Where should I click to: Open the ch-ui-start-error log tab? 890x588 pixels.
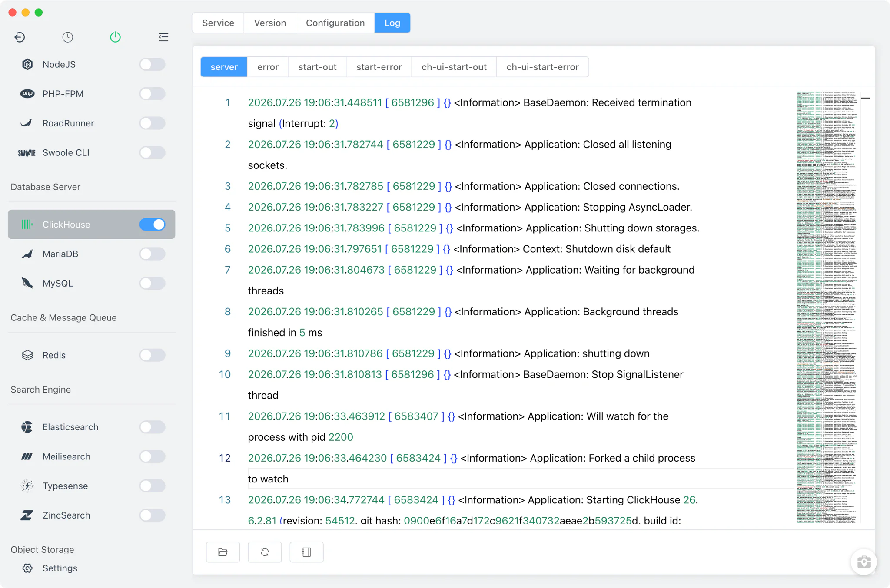(x=542, y=67)
